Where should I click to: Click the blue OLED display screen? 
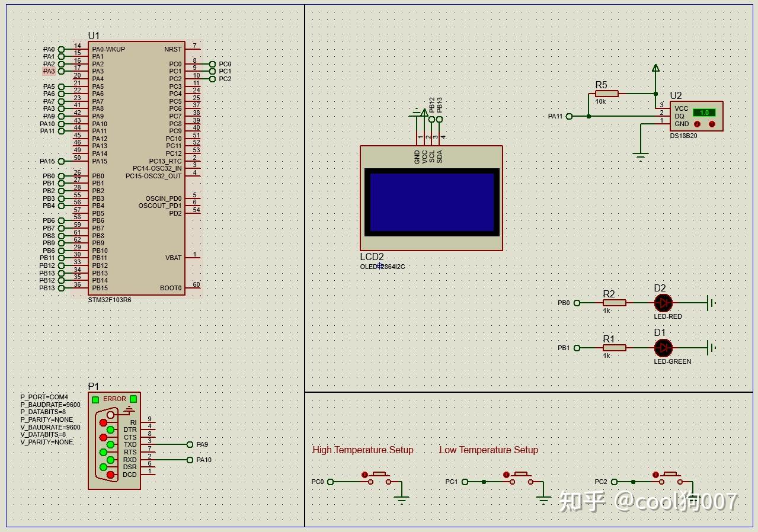pyautogui.click(x=431, y=202)
